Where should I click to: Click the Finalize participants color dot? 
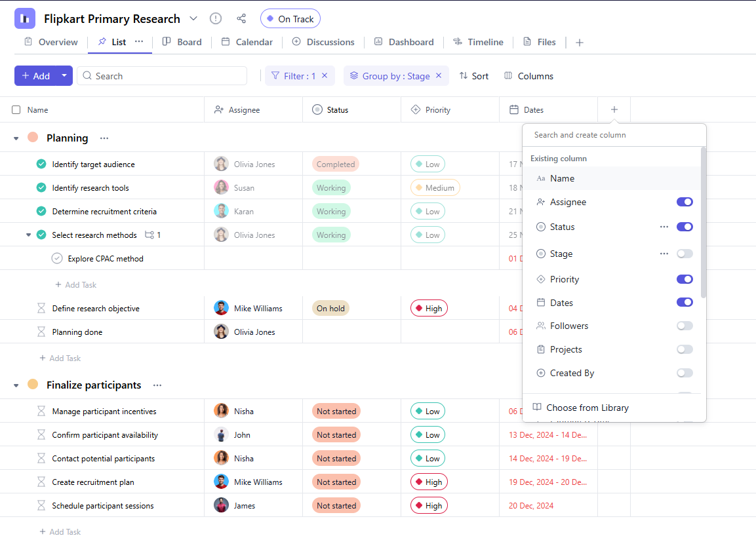(x=33, y=384)
